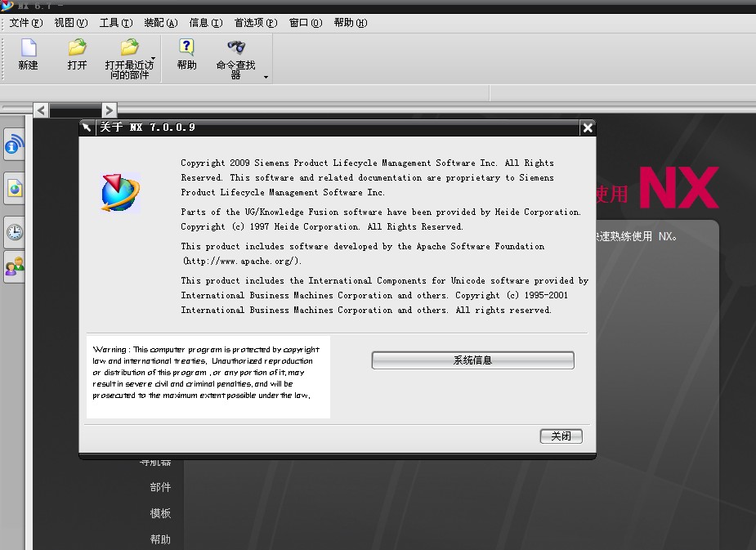Open the History clock sidebar tab icon
The image size is (756, 550).
click(15, 232)
